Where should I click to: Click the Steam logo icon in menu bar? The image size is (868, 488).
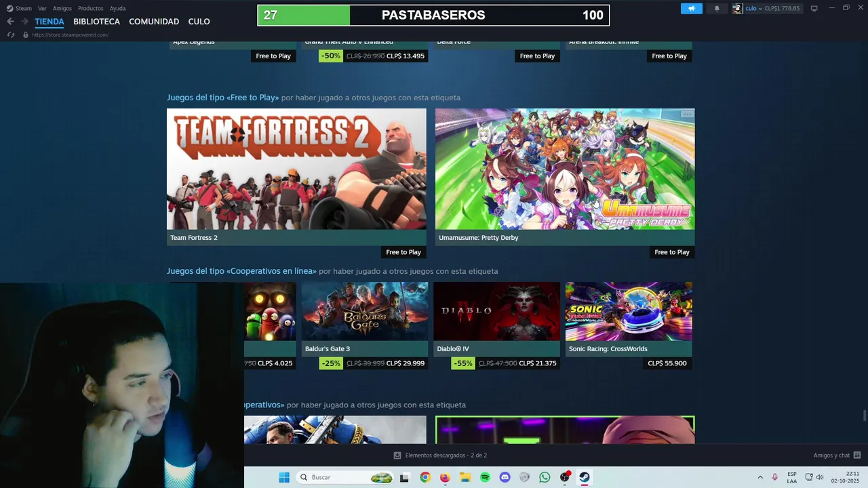pos(9,8)
